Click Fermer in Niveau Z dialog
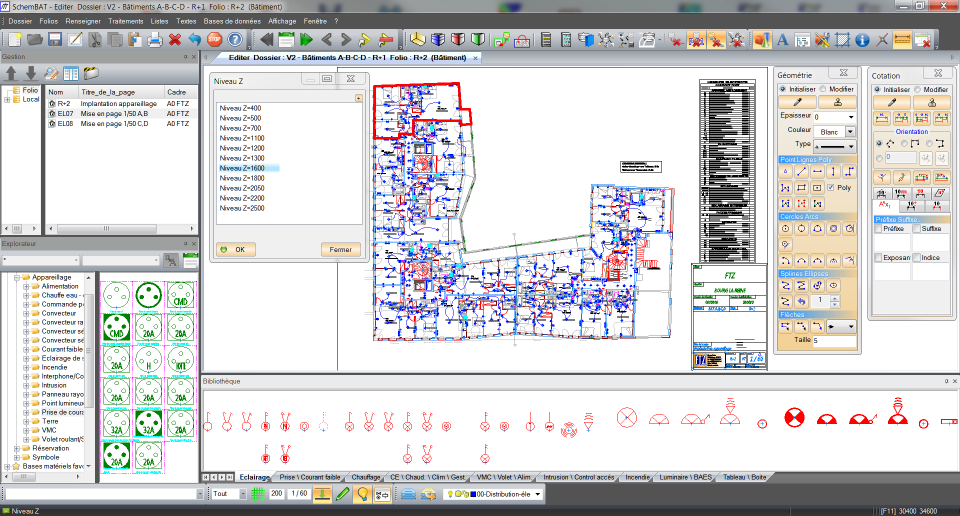960x516 pixels. (x=340, y=250)
